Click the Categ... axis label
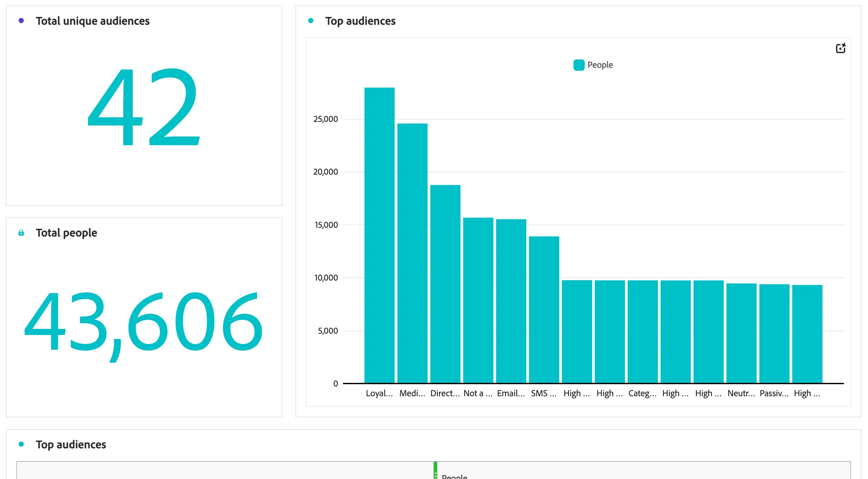Image resolution: width=868 pixels, height=479 pixels. pyautogui.click(x=643, y=393)
